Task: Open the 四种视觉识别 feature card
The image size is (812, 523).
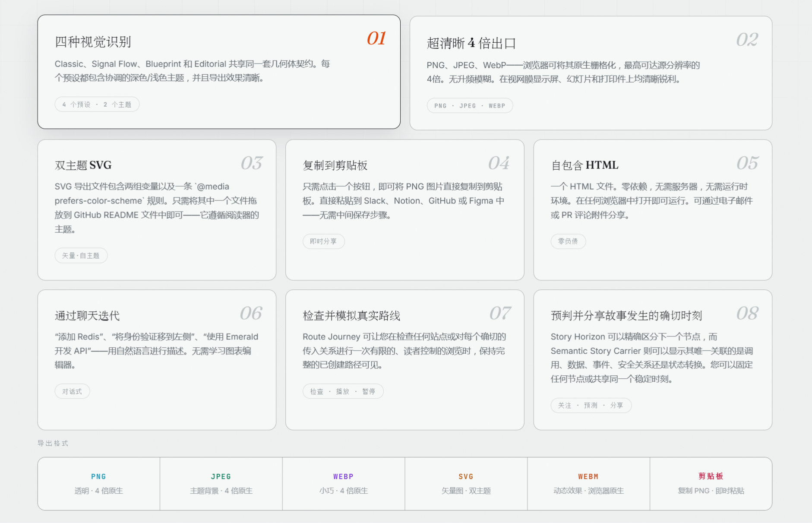Action: (x=219, y=72)
